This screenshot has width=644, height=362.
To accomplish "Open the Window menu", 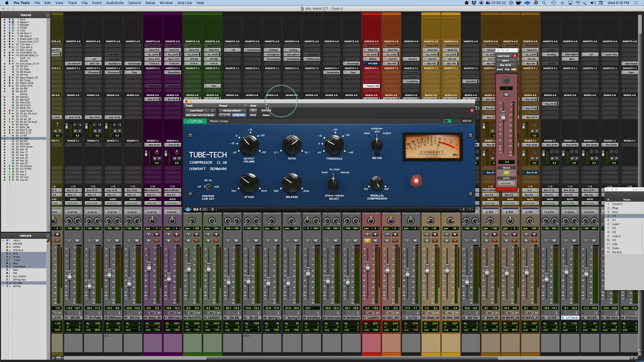I will [166, 3].
